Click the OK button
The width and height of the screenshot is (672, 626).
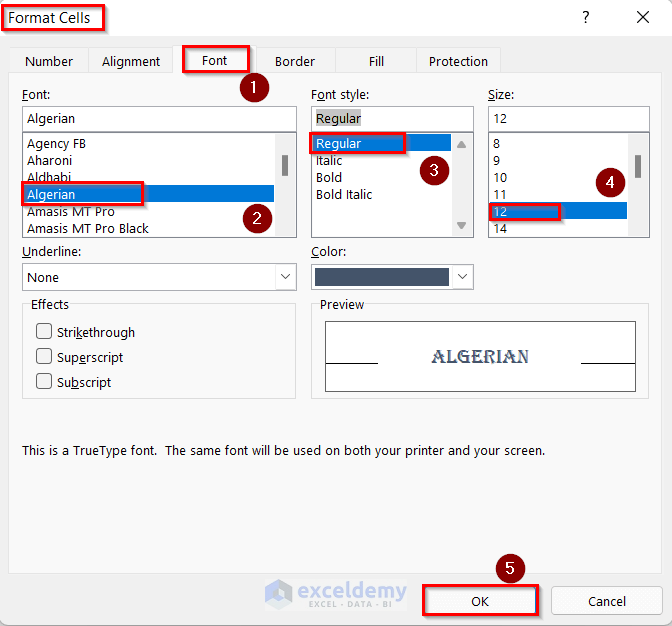click(x=480, y=601)
